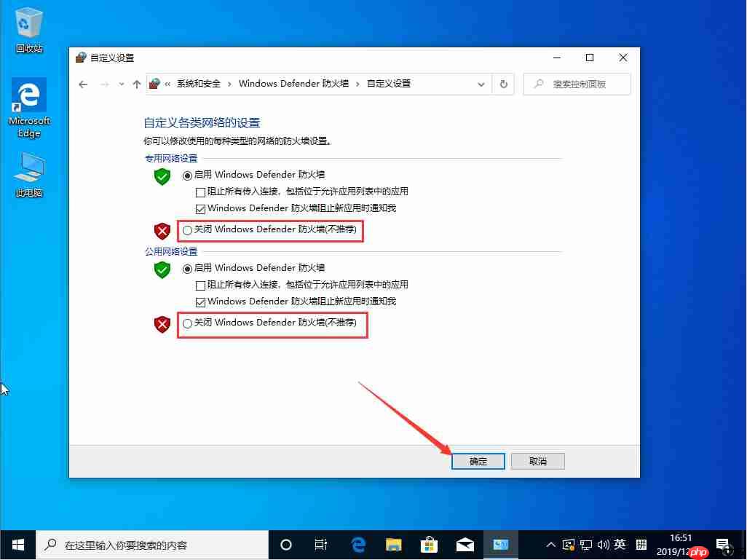The height and width of the screenshot is (560, 747).
Task: Open the volume tray icon
Action: [603, 545]
